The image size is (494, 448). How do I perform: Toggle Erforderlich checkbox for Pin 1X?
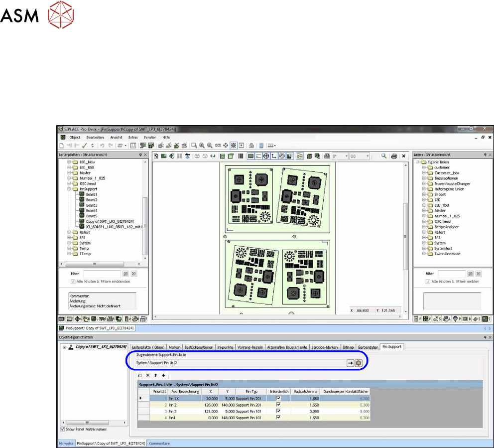coord(278,398)
